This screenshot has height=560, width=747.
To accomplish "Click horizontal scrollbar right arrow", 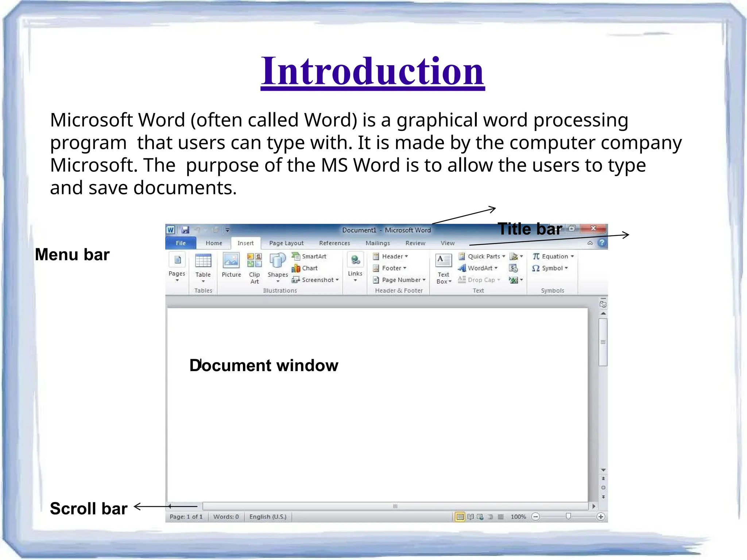I will [594, 506].
